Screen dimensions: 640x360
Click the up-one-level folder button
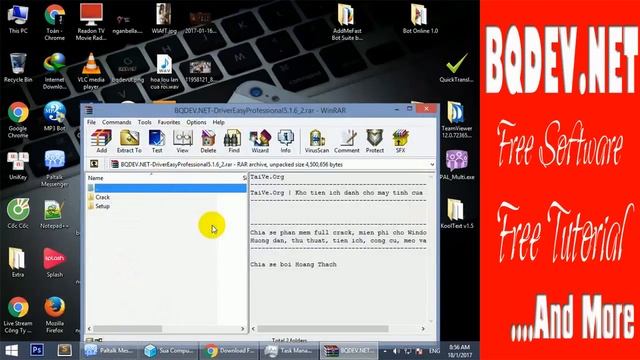(x=94, y=164)
